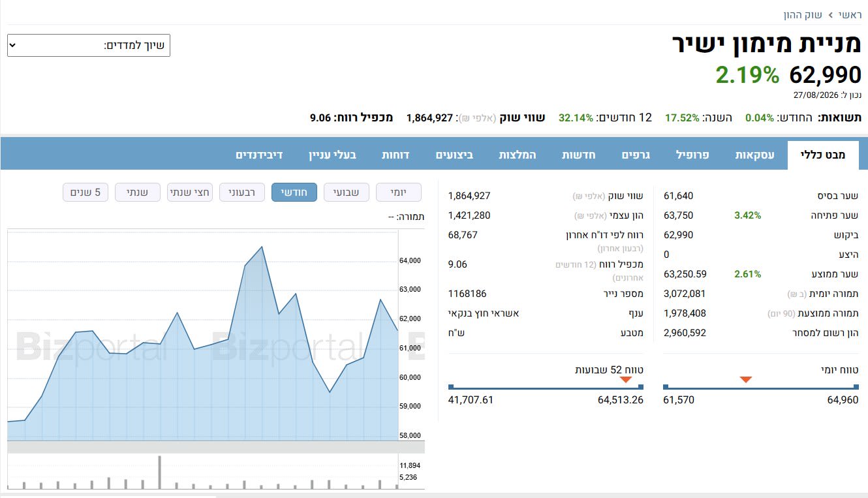Go to the 'ראשי' breadcrumb link
The width and height of the screenshot is (868, 498).
tap(850, 14)
